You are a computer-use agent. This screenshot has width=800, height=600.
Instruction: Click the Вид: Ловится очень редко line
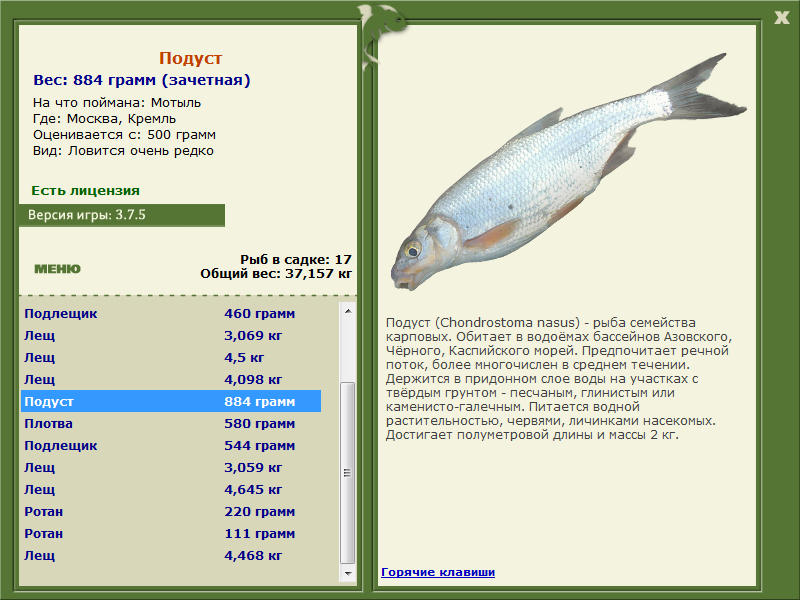point(123,151)
